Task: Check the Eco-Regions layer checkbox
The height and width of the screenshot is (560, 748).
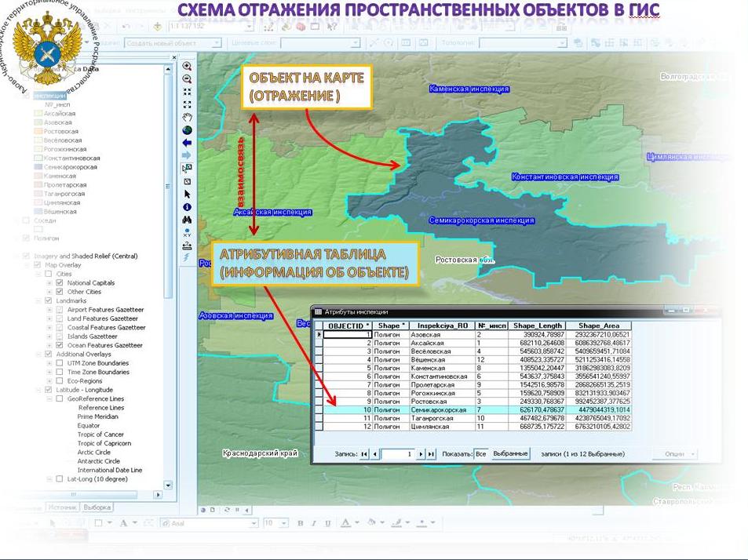Action: click(60, 381)
